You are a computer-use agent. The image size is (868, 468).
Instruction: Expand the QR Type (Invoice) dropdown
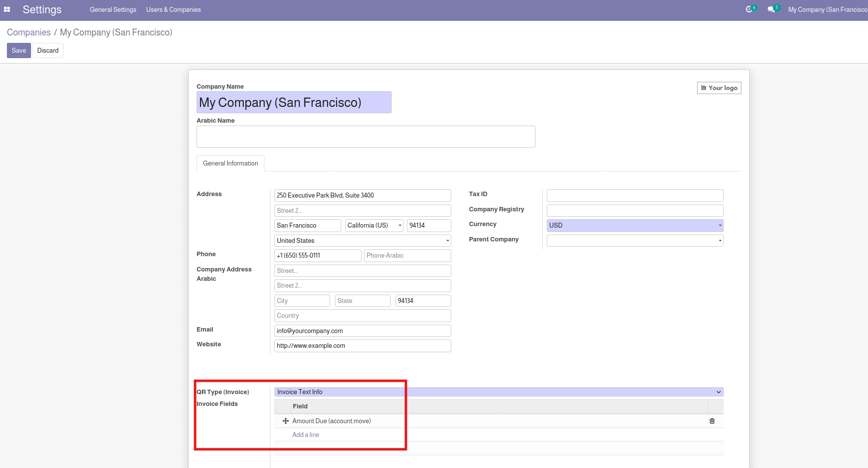[499, 392]
